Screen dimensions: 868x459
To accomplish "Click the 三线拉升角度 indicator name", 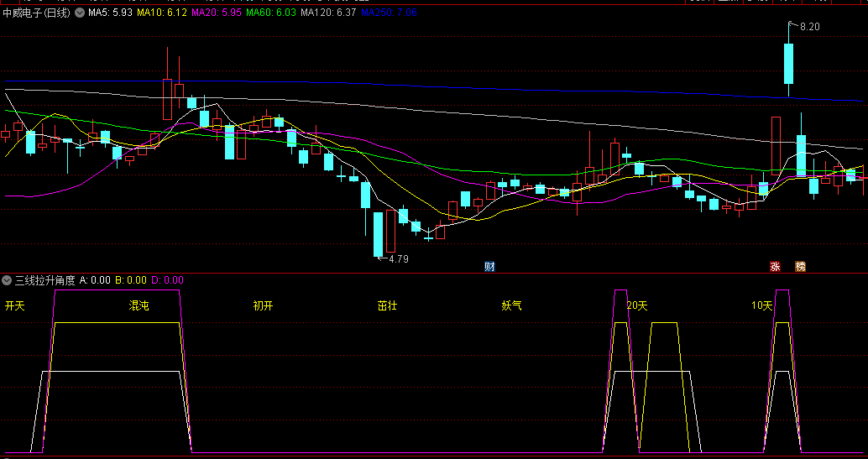I will pos(44,281).
